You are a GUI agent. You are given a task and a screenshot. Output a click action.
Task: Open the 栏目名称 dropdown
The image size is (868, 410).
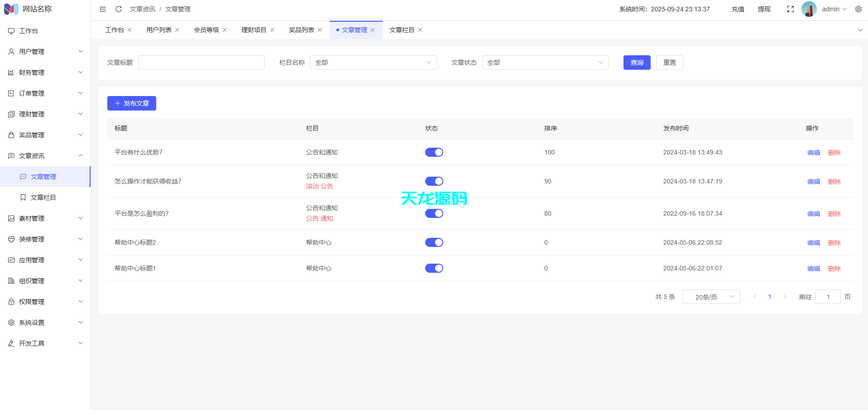(x=373, y=63)
